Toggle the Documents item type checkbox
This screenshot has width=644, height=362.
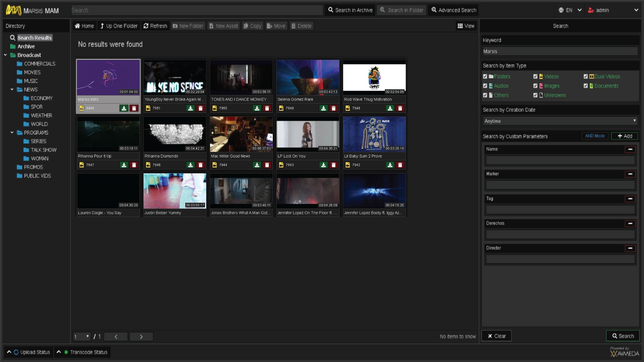(x=586, y=86)
